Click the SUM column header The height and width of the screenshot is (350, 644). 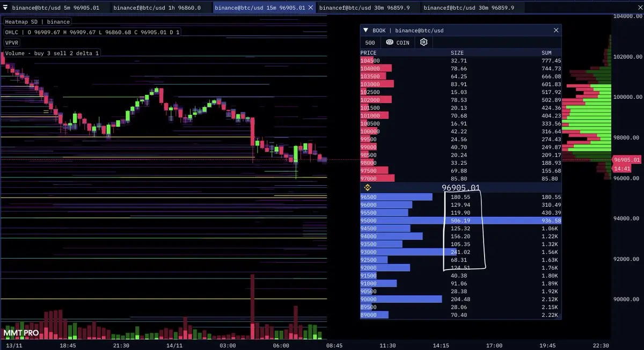click(547, 53)
